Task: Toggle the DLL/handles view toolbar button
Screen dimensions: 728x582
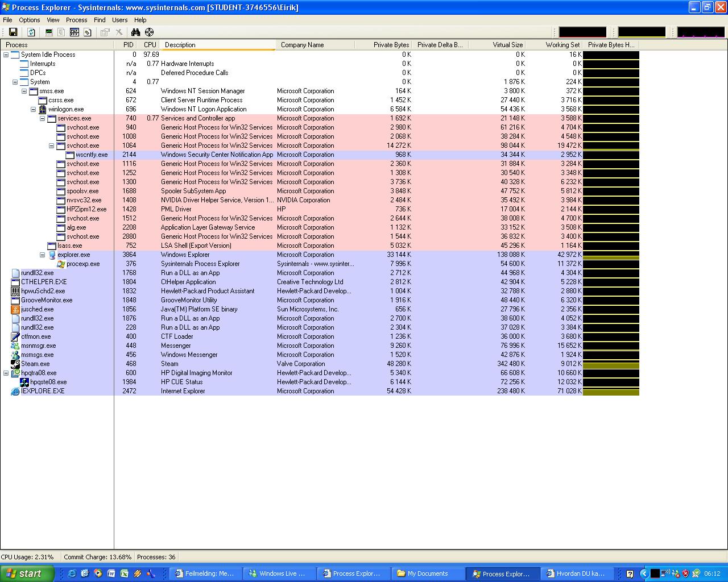Action: click(x=88, y=32)
